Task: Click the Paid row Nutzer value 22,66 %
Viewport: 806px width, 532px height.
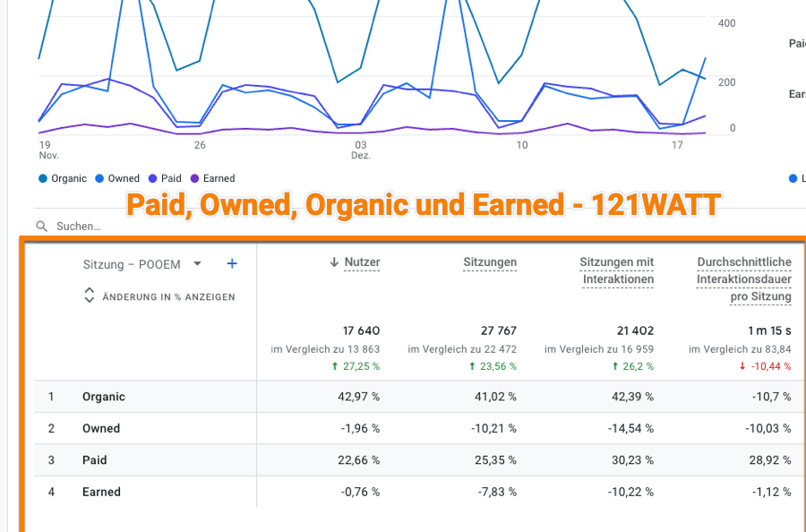Action: pos(357,460)
